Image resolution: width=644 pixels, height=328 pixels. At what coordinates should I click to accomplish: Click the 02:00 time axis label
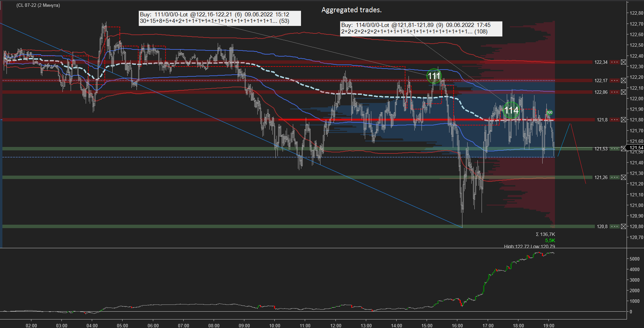[x=31, y=325]
